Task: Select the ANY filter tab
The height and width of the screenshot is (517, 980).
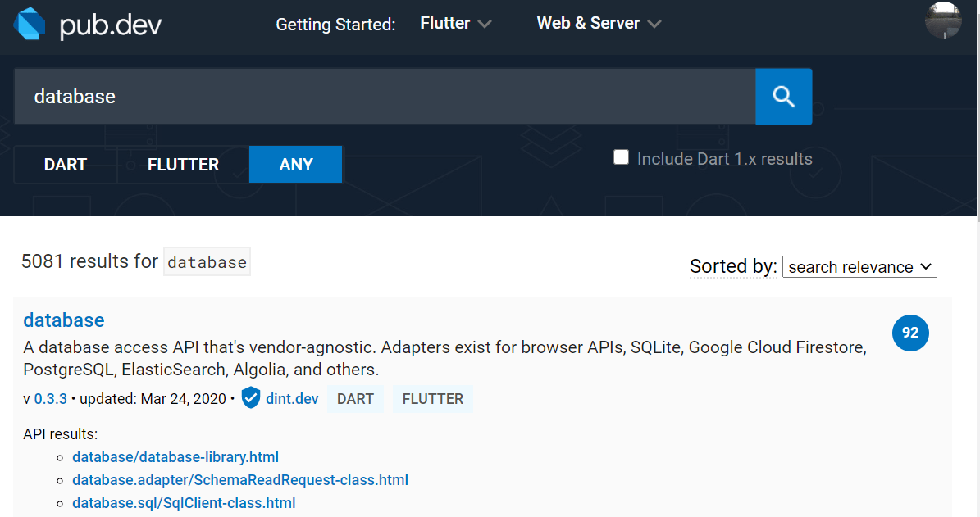Action: [295, 164]
